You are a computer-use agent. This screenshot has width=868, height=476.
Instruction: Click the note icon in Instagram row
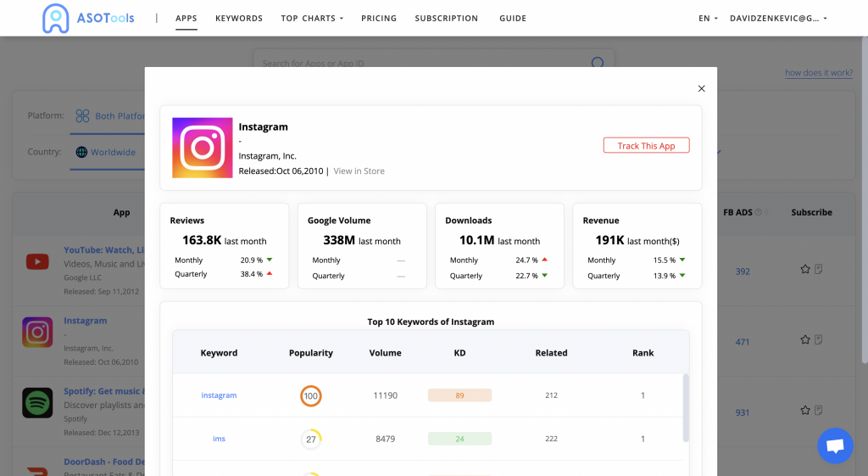coord(819,339)
